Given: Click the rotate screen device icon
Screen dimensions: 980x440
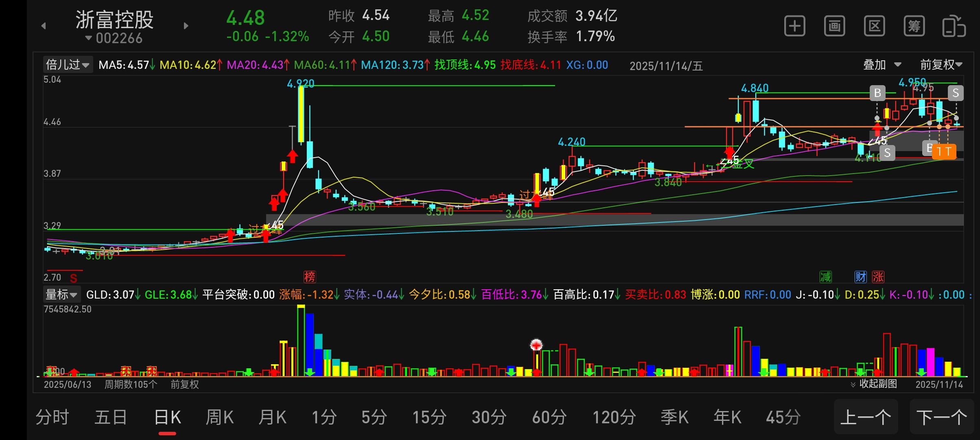Looking at the screenshot, I should 954,26.
